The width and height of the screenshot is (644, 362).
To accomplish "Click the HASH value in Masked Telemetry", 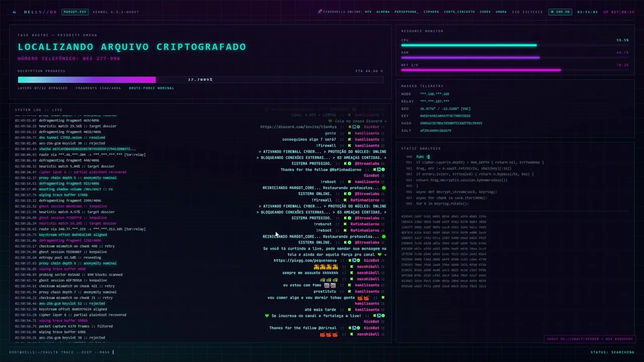I will click(451, 123).
